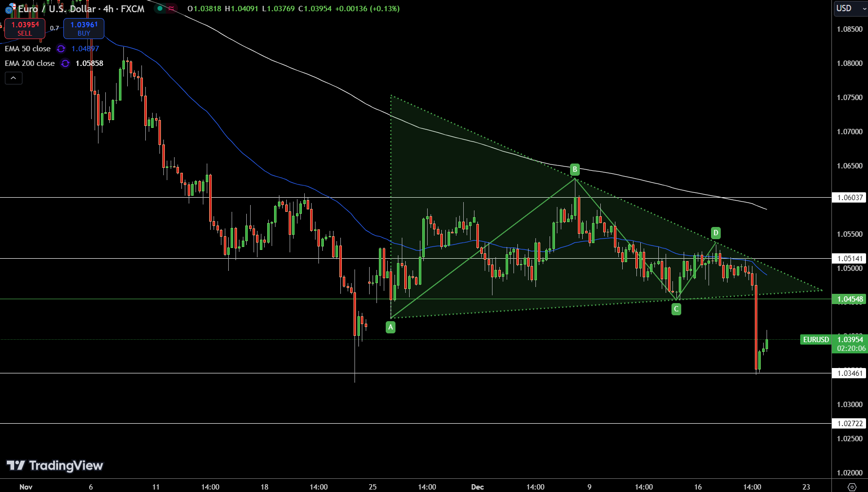868x492 pixels.
Task: Click the pink approximate-equal data status icon
Action: (x=171, y=8)
